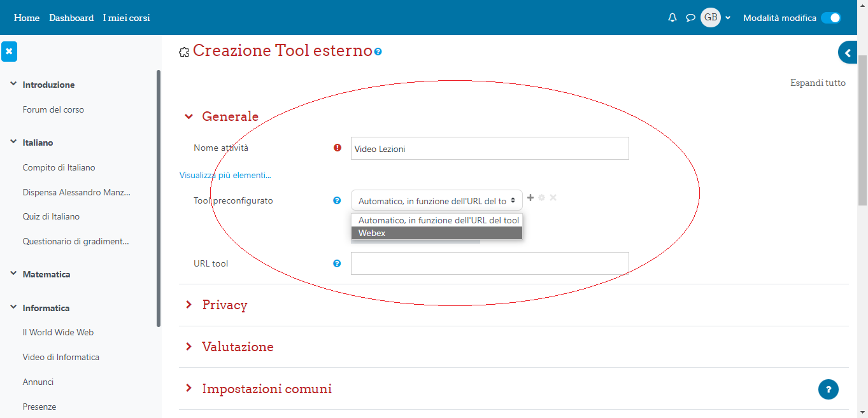Screen dimensions: 868x418
Task: Expand the Valutazione section
Action: (189, 347)
